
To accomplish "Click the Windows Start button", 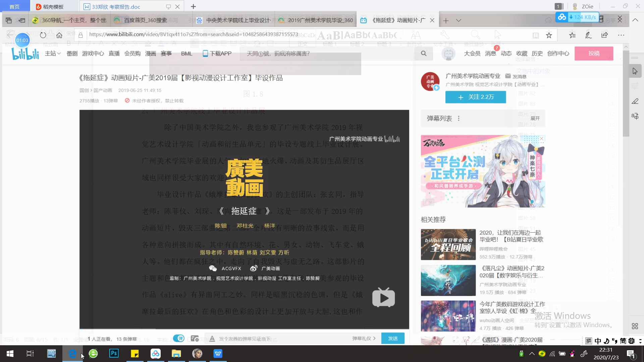I will [10, 354].
